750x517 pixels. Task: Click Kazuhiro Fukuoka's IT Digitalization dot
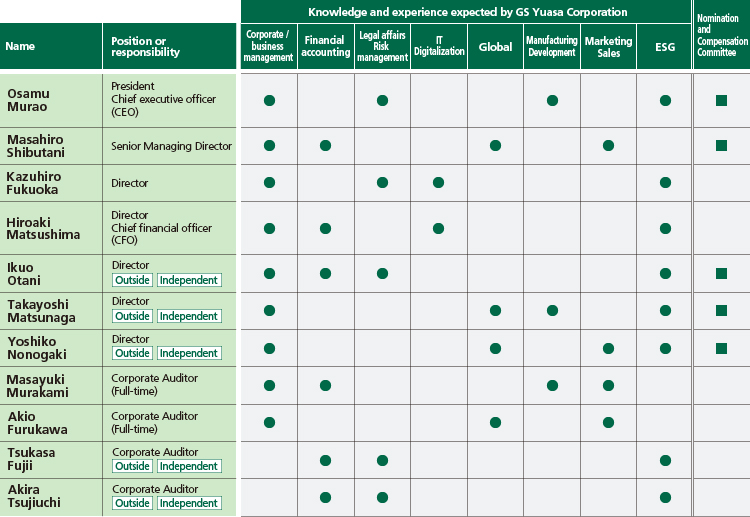[438, 182]
